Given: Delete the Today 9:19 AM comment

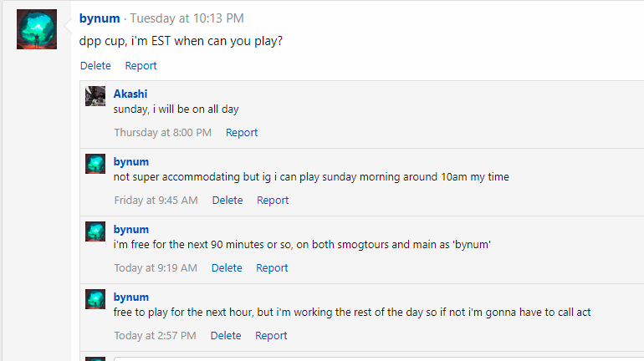Looking at the screenshot, I should (226, 267).
